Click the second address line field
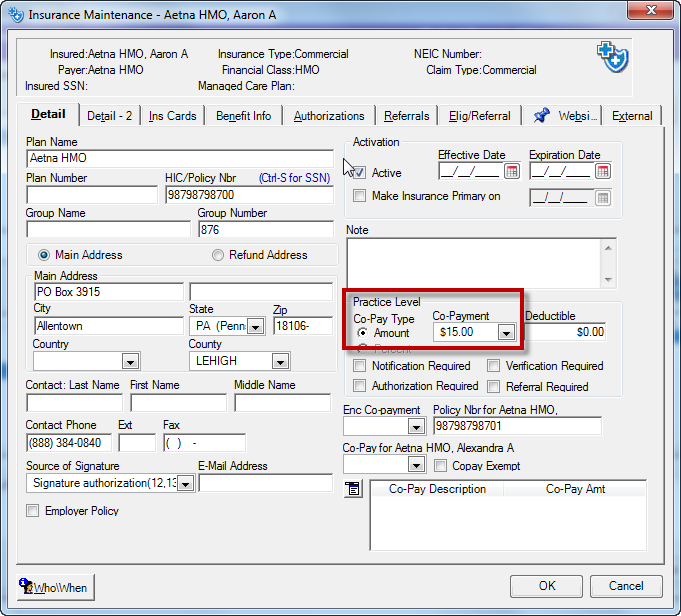The height and width of the screenshot is (616, 681). 261,292
